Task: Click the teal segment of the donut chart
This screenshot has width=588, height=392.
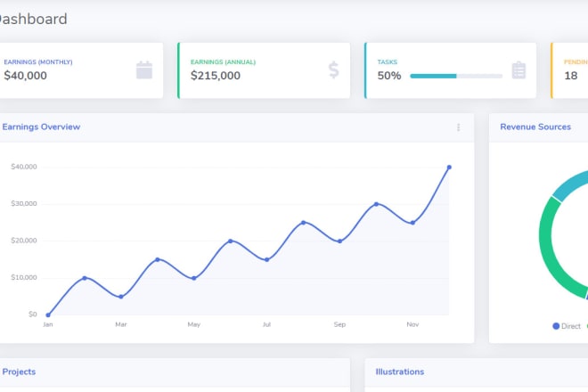Action: click(570, 185)
